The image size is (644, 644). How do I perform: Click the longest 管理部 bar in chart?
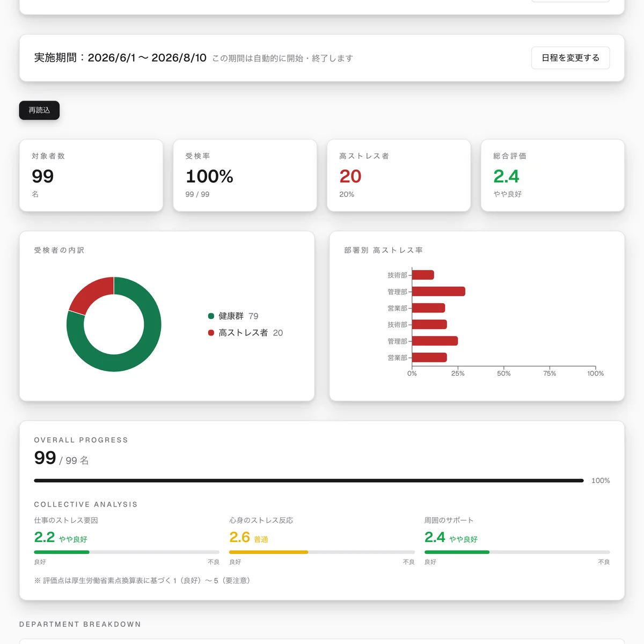pyautogui.click(x=438, y=291)
